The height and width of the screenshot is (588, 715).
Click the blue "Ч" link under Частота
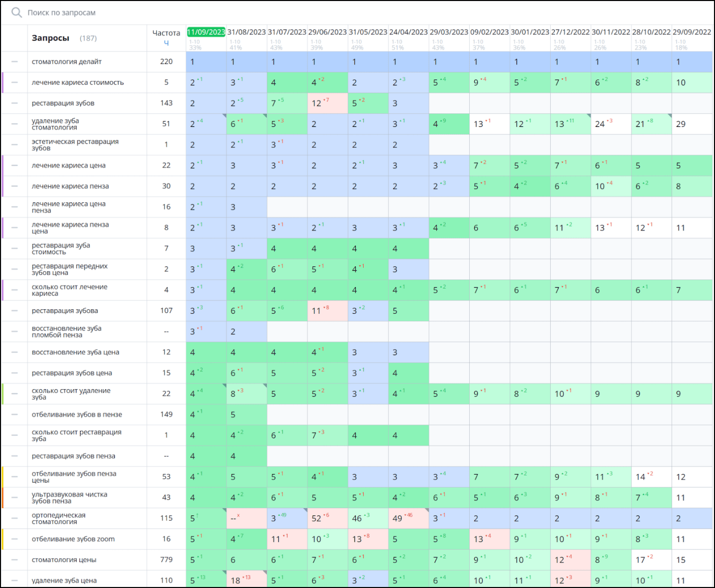click(166, 43)
